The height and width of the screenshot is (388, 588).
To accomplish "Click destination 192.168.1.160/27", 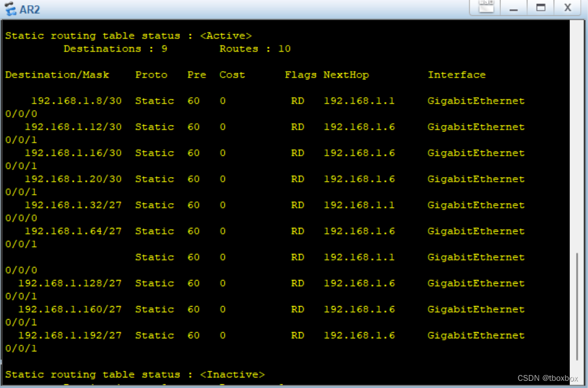I will pos(70,309).
